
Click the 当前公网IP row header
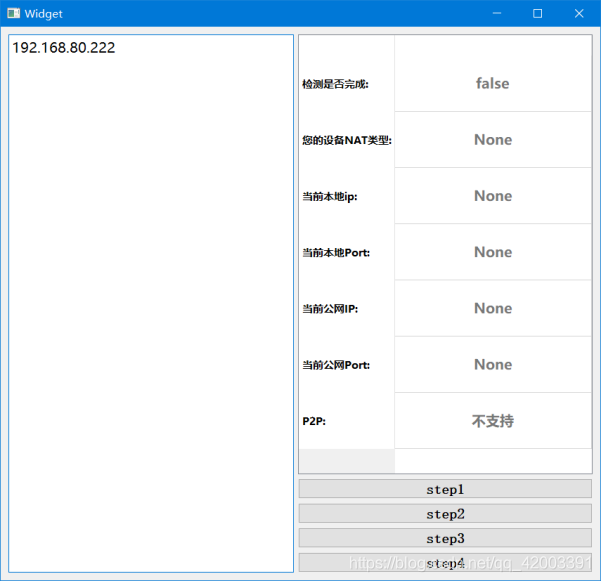click(x=346, y=308)
